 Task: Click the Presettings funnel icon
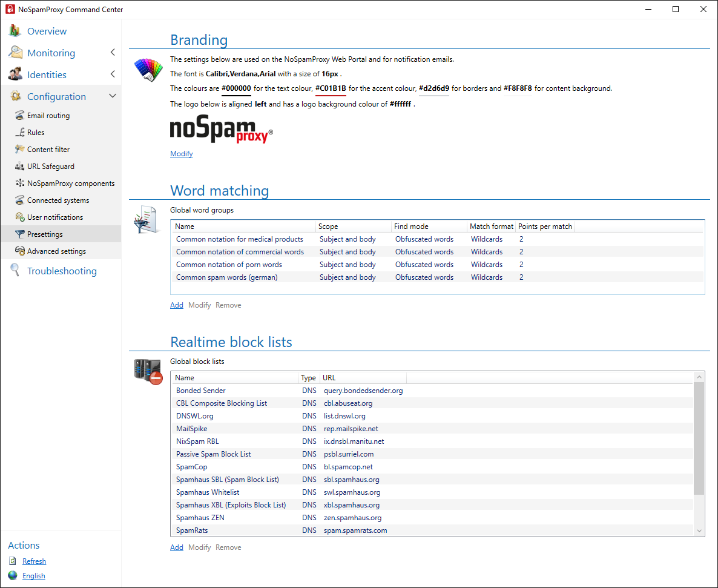pyautogui.click(x=20, y=234)
